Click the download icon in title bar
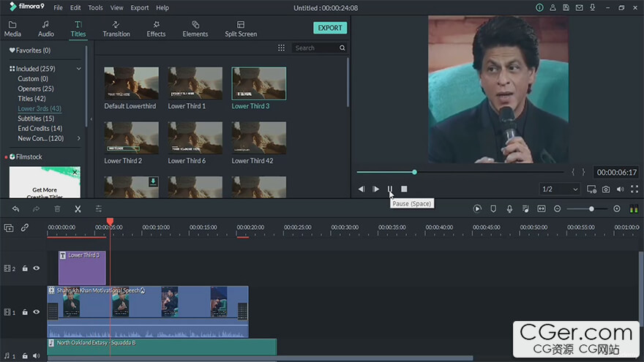This screenshot has height=362, width=644. tap(592, 8)
